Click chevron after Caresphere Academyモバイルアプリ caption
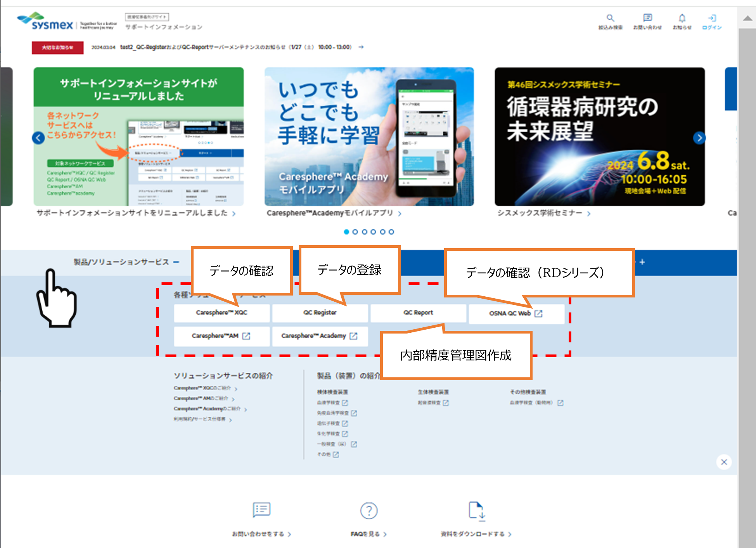Screen dimensions: 756x548 pyautogui.click(x=400, y=214)
